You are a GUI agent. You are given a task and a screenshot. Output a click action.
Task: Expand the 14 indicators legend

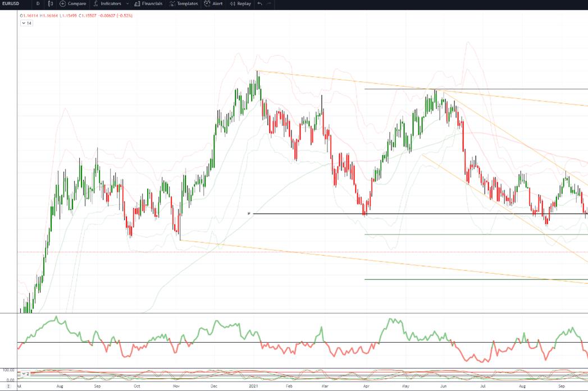[x=26, y=23]
